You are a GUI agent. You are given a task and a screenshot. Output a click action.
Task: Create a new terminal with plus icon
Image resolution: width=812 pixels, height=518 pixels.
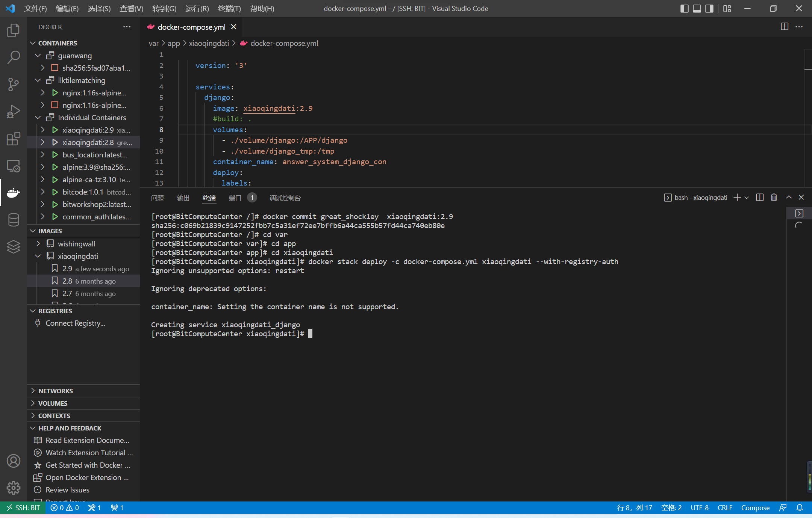coord(737,198)
